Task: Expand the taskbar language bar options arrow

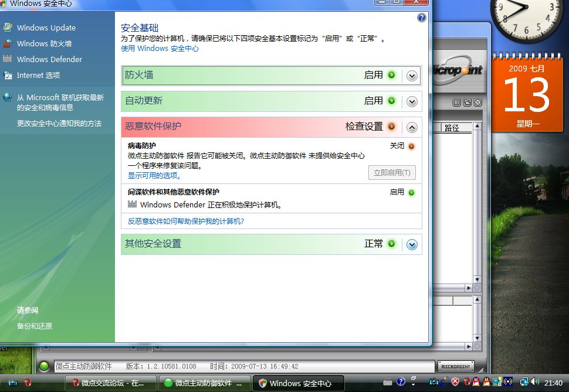Action: pyautogui.click(x=414, y=384)
